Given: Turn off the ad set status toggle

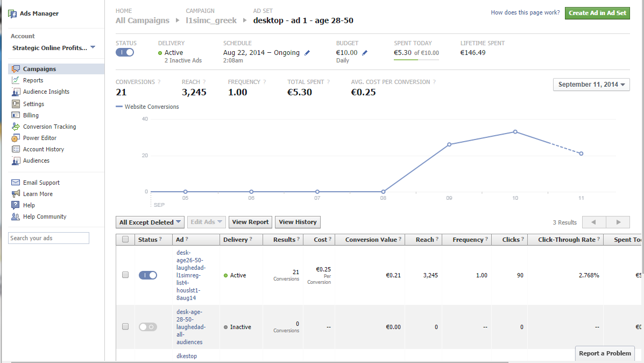Looking at the screenshot, I should [x=125, y=52].
